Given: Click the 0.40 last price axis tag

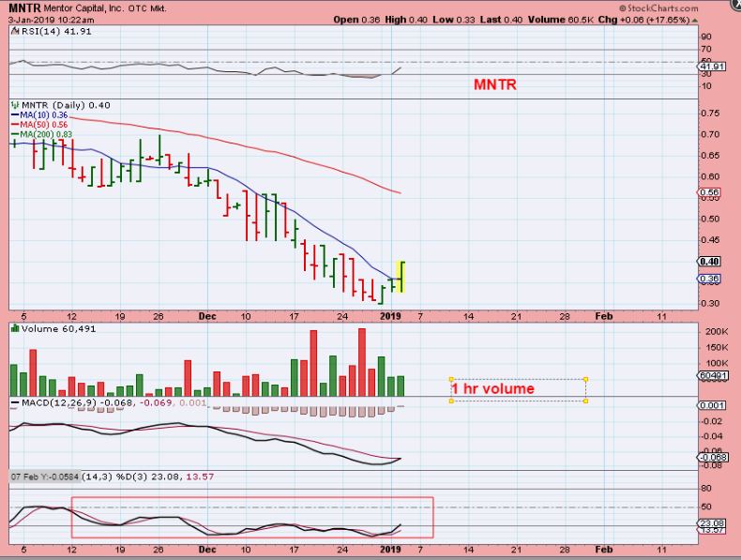Looking at the screenshot, I should coord(709,262).
